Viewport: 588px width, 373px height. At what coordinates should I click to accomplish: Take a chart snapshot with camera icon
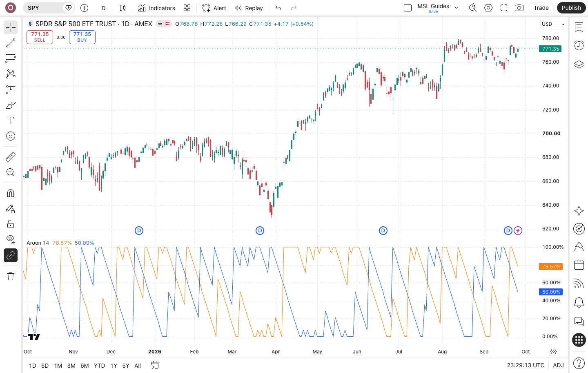[519, 8]
